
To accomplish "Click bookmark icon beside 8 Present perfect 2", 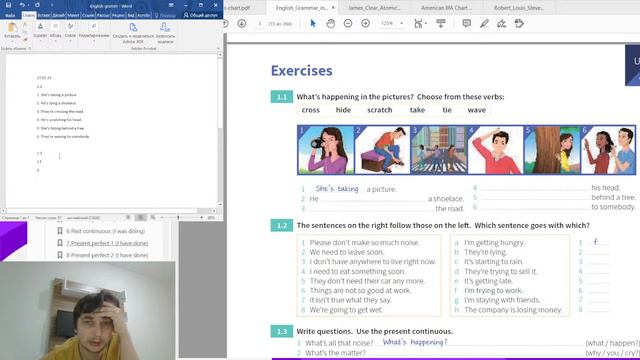I will coord(60,255).
